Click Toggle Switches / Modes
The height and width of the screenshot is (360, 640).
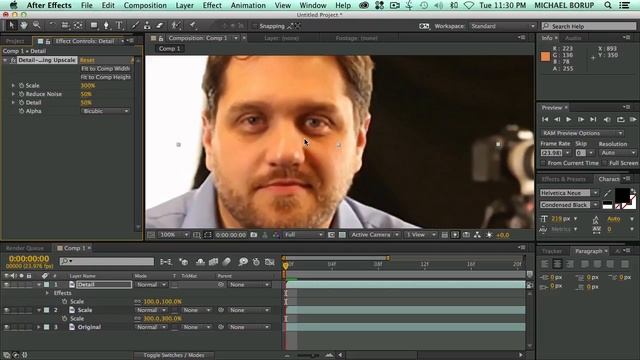point(174,355)
